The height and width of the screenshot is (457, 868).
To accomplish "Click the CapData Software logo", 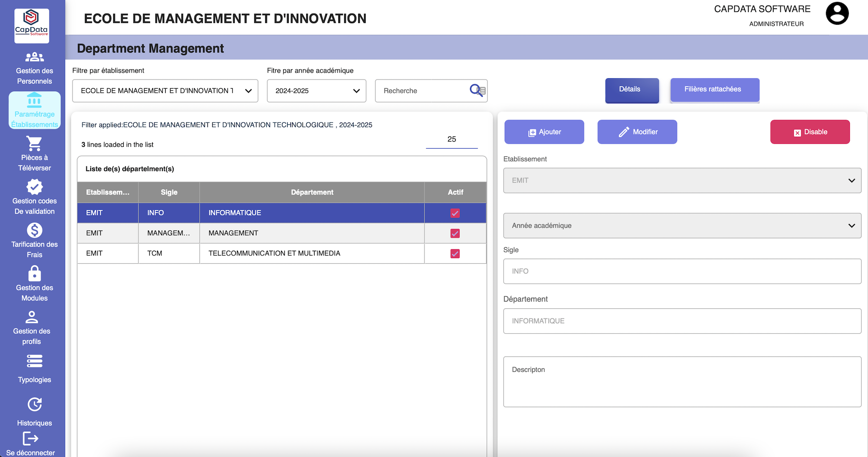I will pos(32,26).
